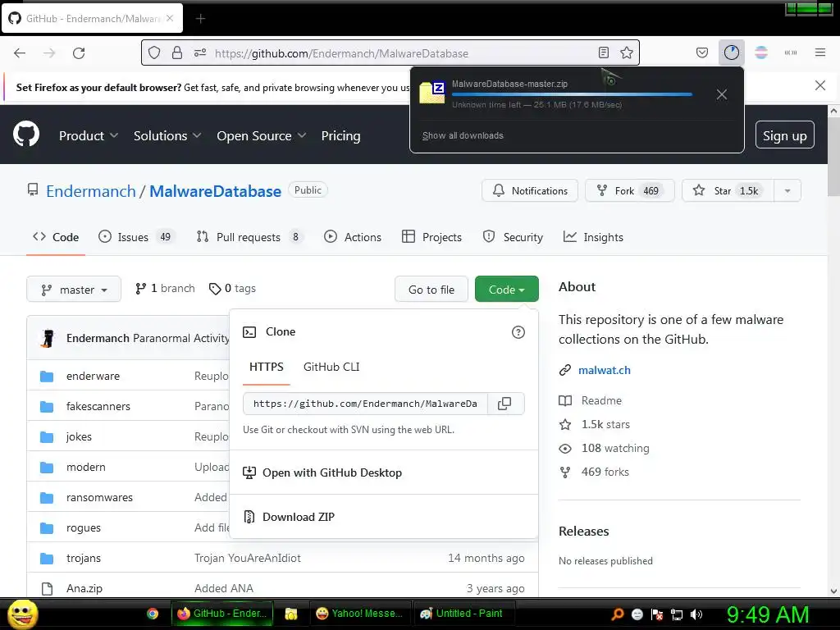Open the ransomwares folder
Screen dimensions: 840x630
[x=99, y=497]
